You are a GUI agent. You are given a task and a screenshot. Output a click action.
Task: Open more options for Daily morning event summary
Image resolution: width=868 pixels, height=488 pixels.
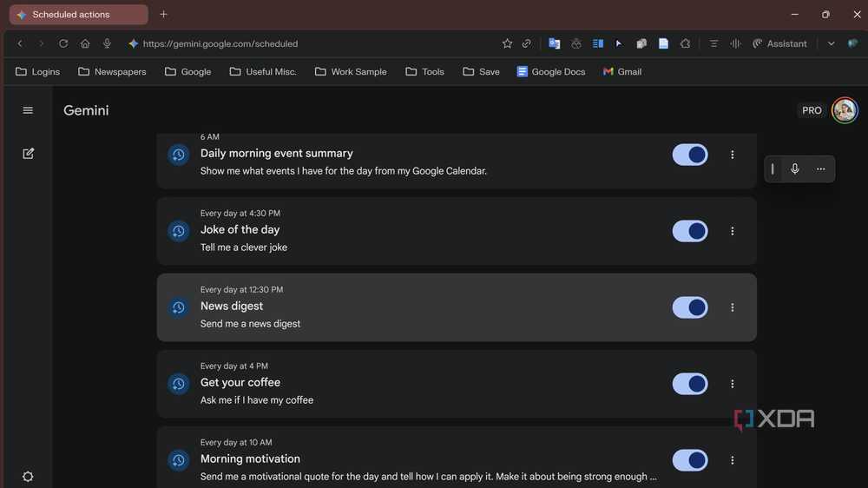click(733, 155)
